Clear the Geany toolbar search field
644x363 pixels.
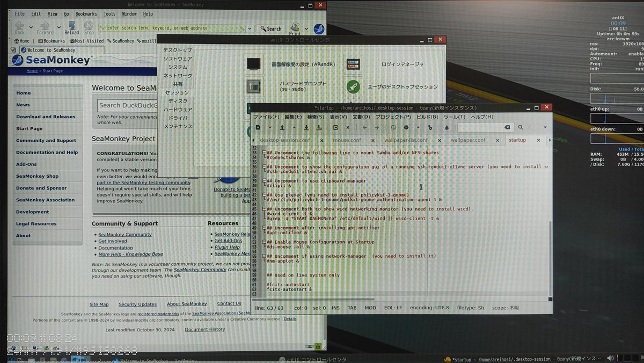507,127
